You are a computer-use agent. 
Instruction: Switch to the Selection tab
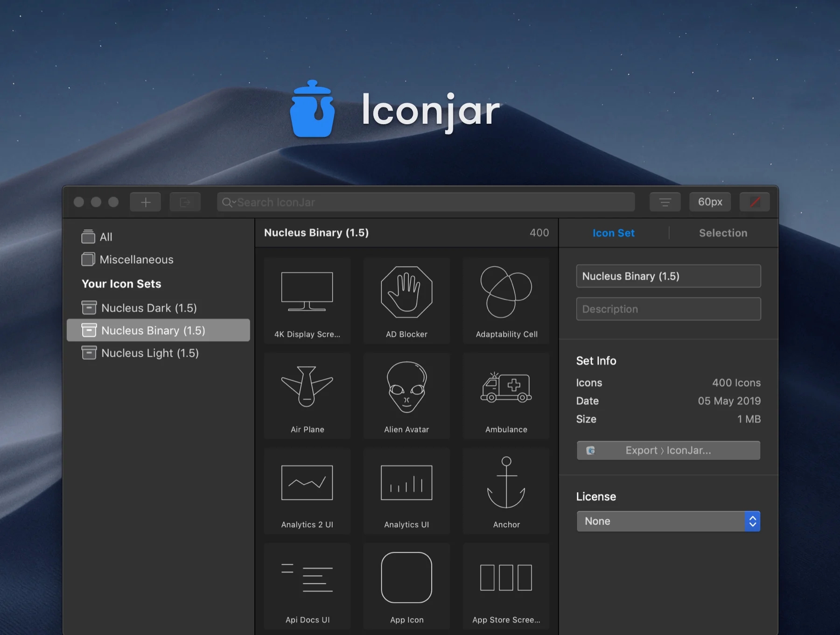723,233
